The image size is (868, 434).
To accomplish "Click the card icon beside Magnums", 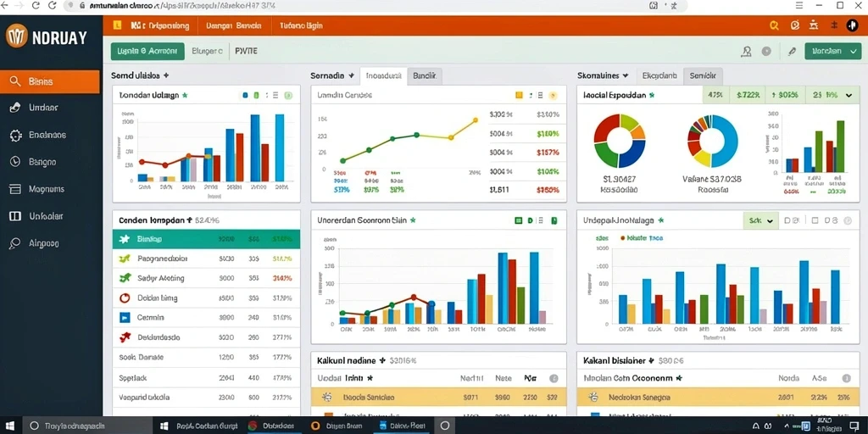I will (15, 189).
